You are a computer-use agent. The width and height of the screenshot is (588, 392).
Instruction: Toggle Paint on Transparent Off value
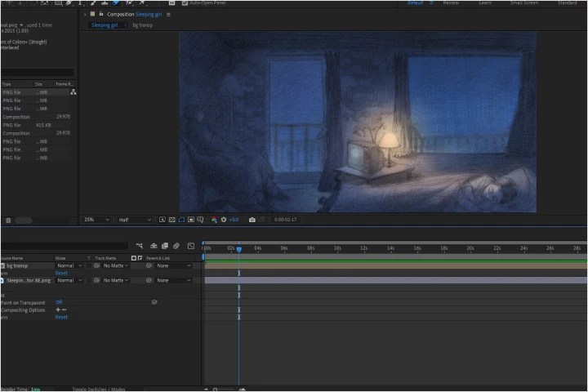tap(59, 302)
